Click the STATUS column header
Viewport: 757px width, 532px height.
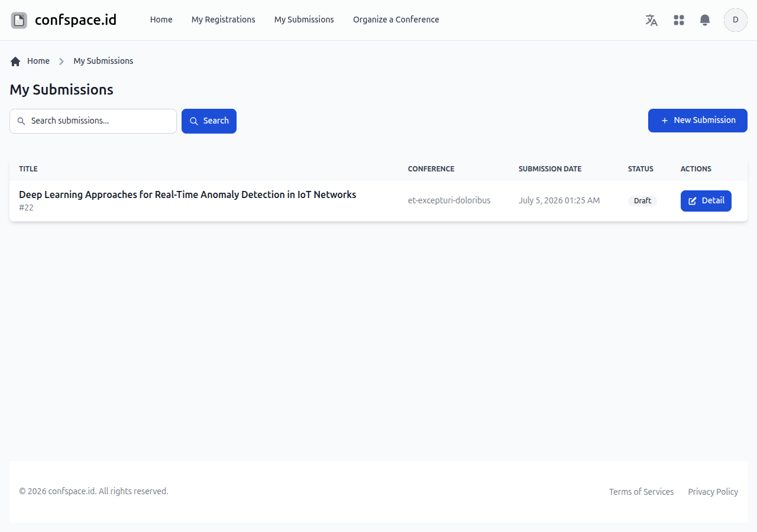tap(640, 169)
